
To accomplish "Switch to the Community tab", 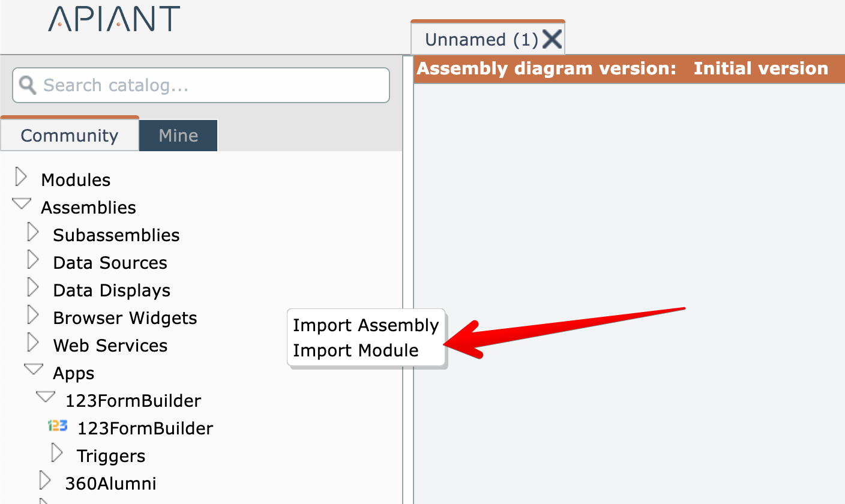I will (70, 136).
